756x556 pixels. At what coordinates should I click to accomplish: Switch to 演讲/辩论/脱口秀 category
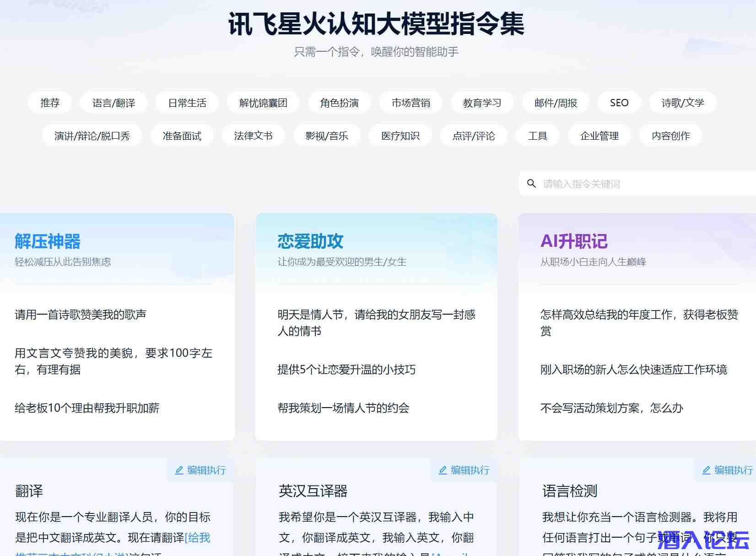[x=92, y=136]
